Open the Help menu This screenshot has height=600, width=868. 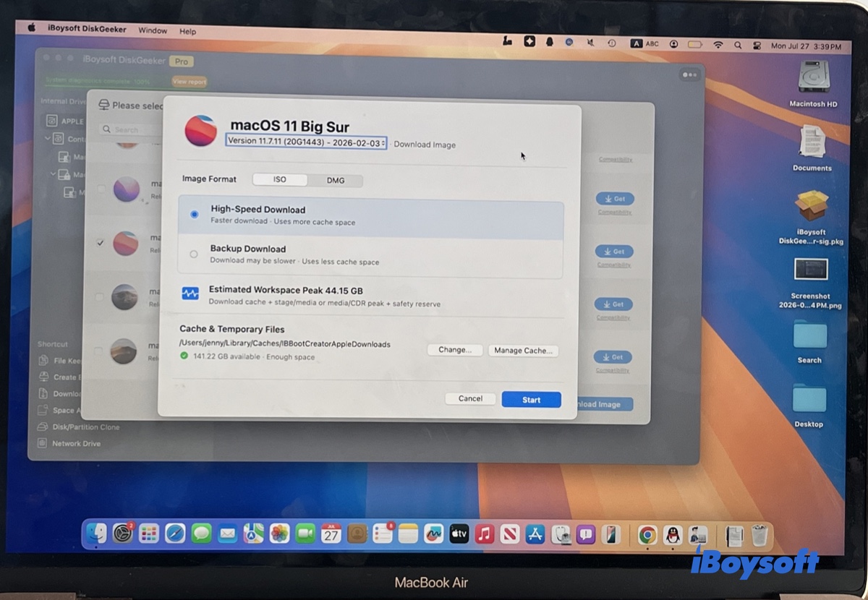click(x=187, y=32)
